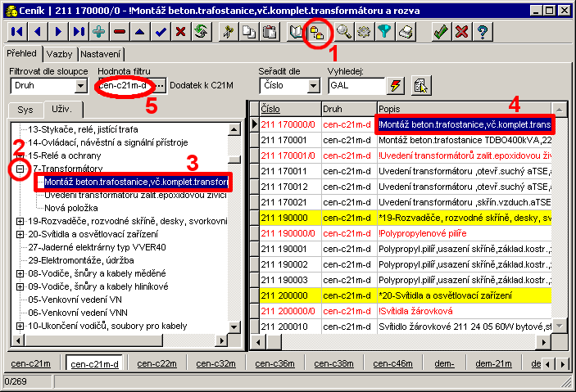Open the magnifier search icon
Viewport: 576px width, 392px height.
click(x=344, y=32)
